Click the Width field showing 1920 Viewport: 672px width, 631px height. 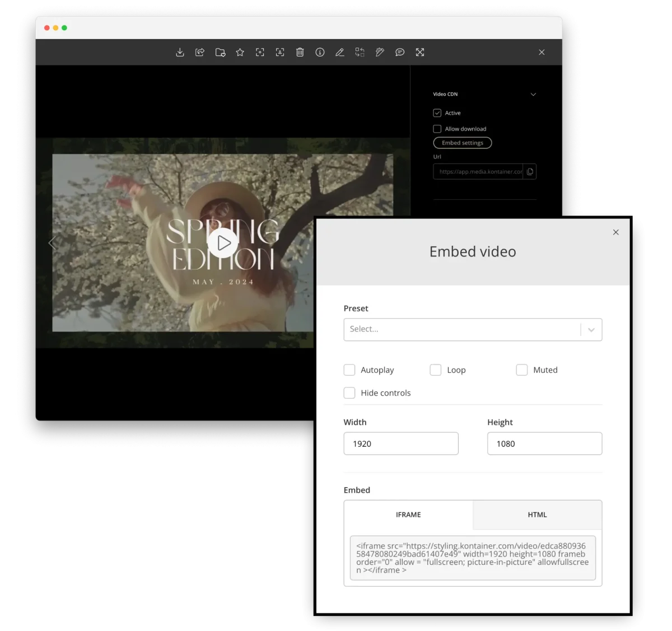point(401,443)
